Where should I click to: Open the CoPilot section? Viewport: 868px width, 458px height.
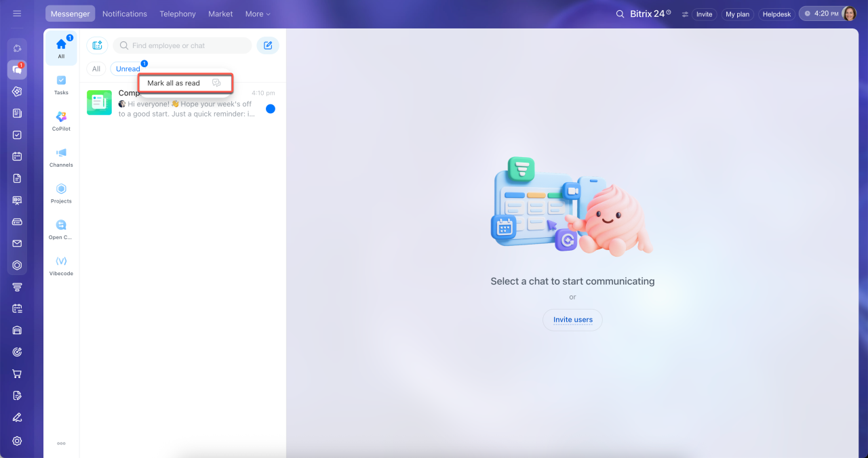(61, 121)
